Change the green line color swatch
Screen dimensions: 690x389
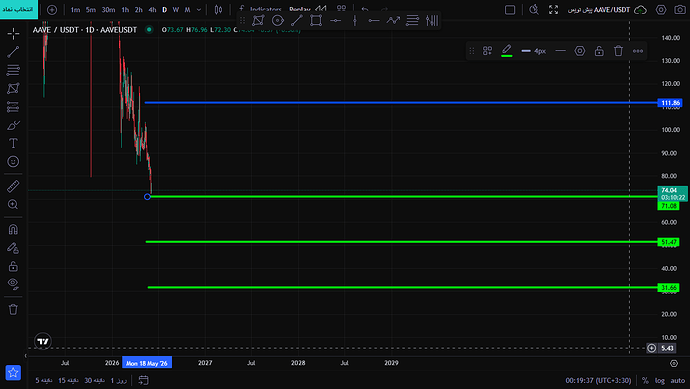pyautogui.click(x=506, y=51)
